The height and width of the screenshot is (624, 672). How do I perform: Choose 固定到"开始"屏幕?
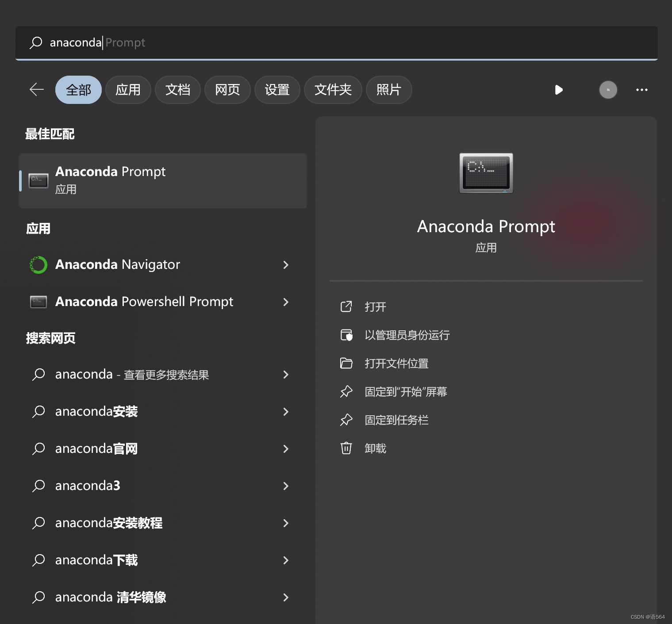tap(406, 391)
